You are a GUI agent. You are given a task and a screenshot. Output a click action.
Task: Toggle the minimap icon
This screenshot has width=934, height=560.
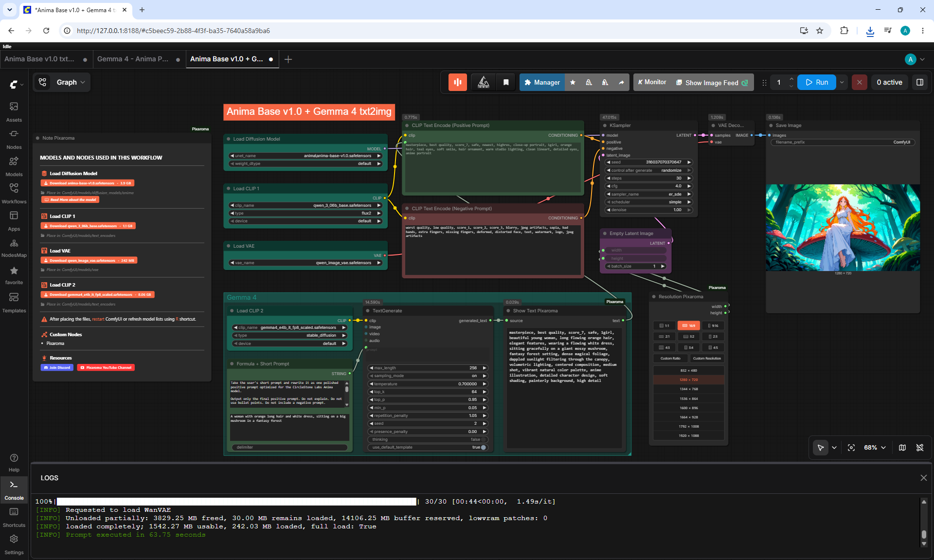coord(902,448)
